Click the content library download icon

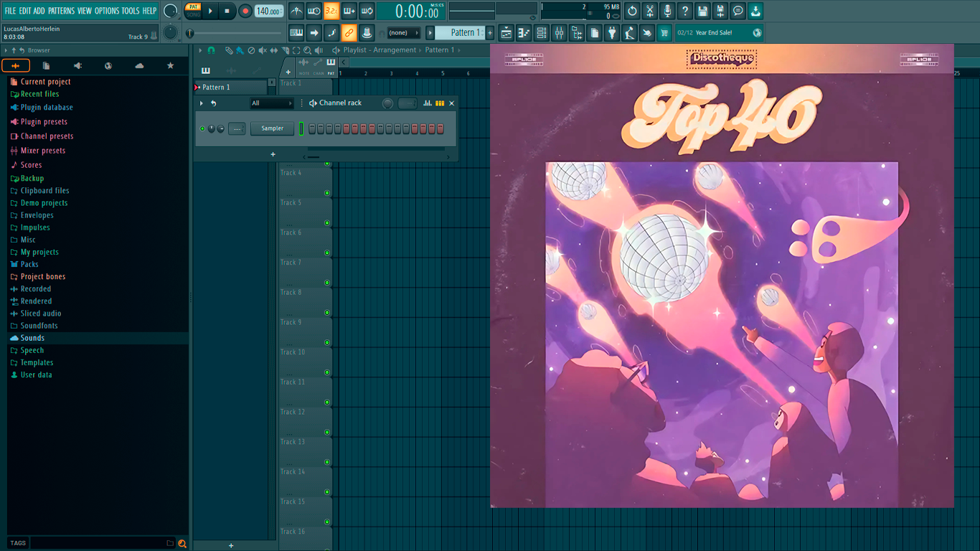click(755, 11)
